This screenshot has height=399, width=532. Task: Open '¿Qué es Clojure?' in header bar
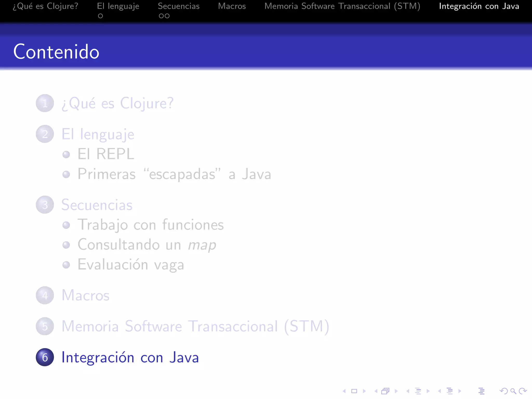click(x=45, y=6)
